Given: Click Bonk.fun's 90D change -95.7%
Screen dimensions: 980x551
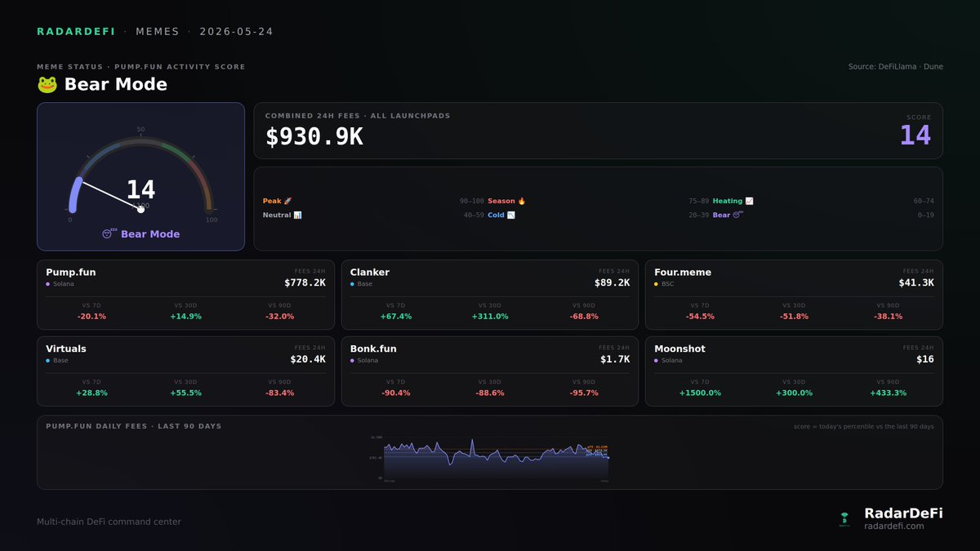Looking at the screenshot, I should [584, 393].
